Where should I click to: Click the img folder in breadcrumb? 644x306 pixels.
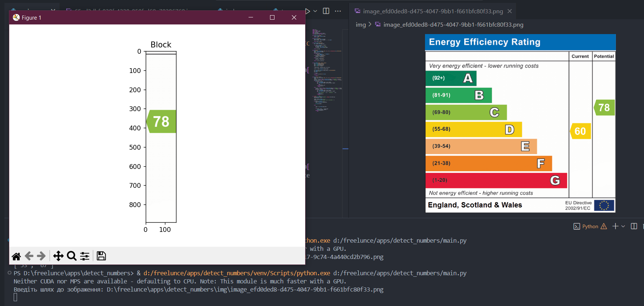[361, 24]
